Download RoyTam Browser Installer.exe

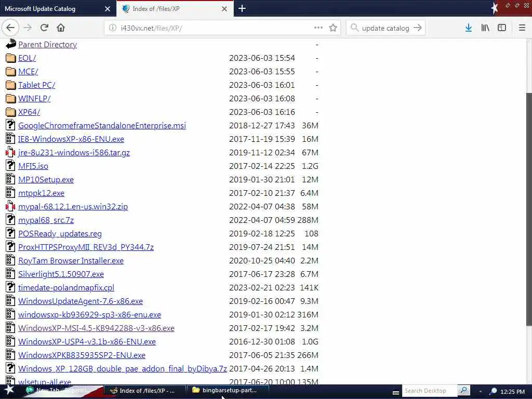pyautogui.click(x=71, y=261)
